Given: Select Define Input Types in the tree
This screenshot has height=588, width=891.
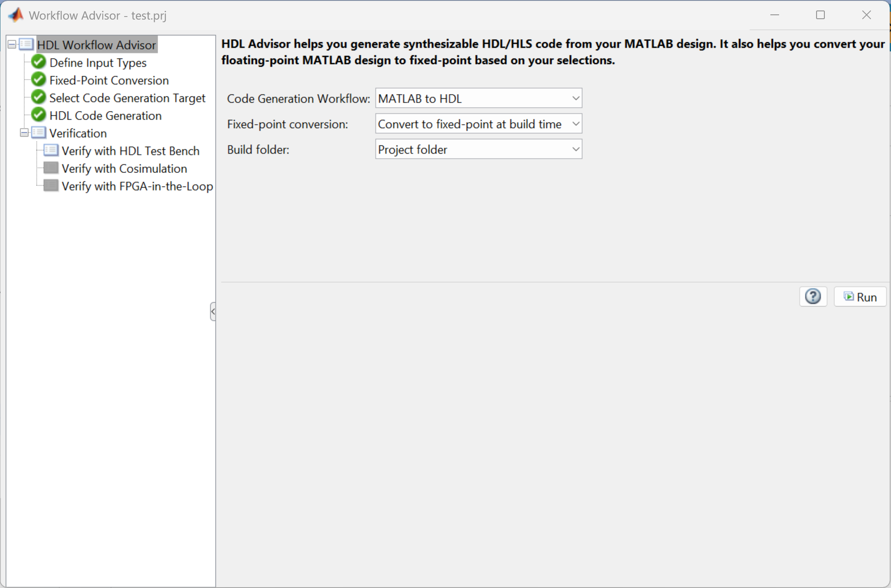Looking at the screenshot, I should click(x=98, y=62).
